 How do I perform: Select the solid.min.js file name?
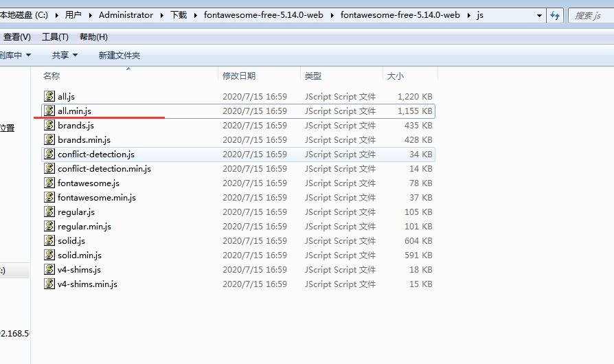tap(80, 255)
